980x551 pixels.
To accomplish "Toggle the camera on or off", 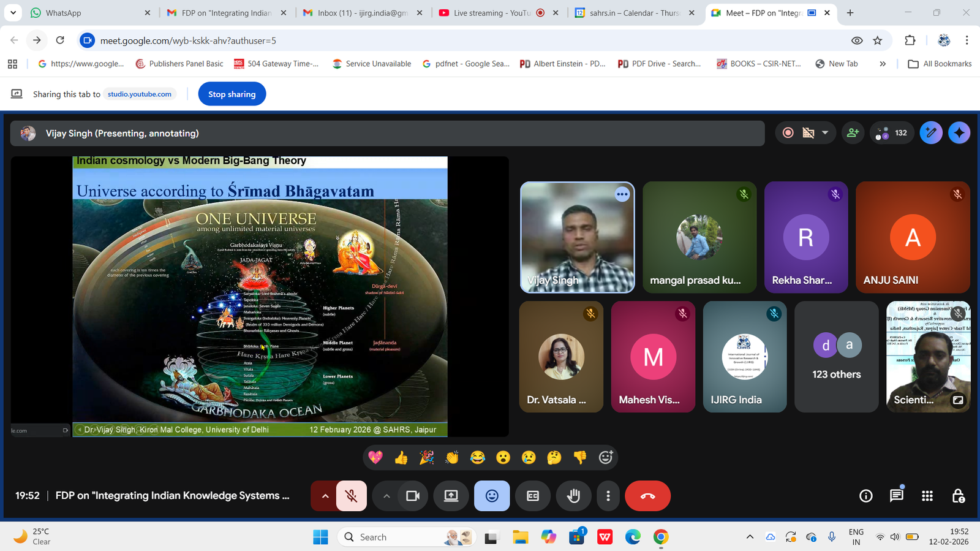I will click(x=413, y=496).
